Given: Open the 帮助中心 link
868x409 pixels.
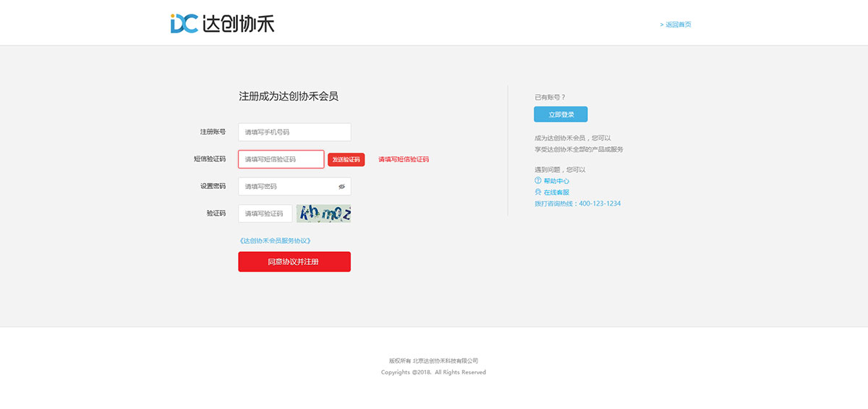Looking at the screenshot, I should (556, 181).
